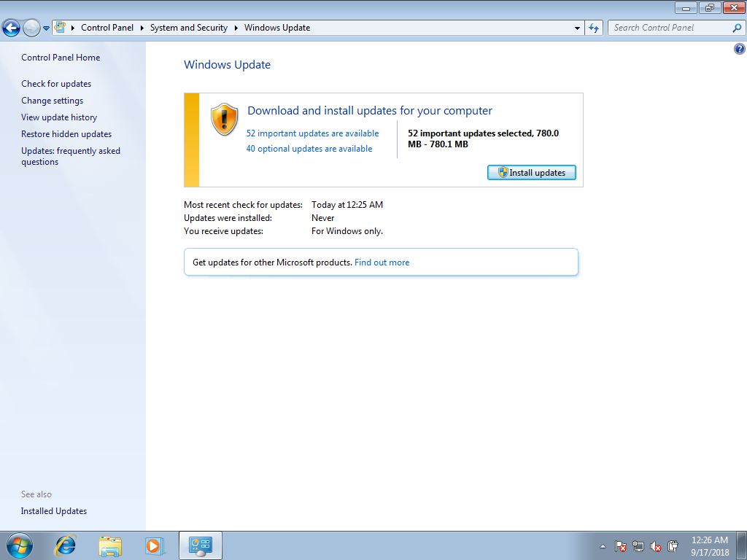
Task: Expand the chevron after System and Security
Action: click(x=236, y=28)
